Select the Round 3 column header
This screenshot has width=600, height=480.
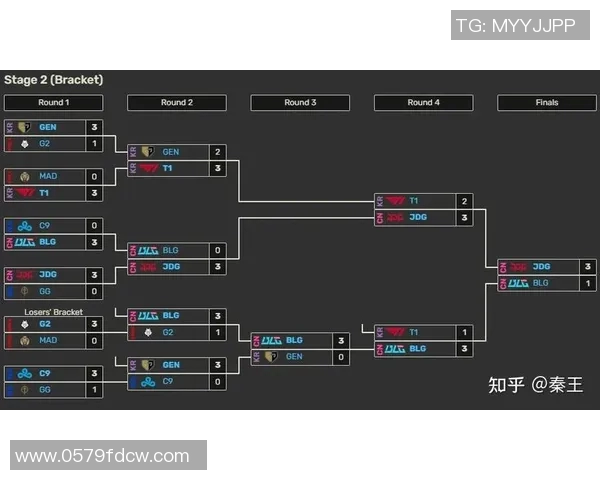click(300, 103)
